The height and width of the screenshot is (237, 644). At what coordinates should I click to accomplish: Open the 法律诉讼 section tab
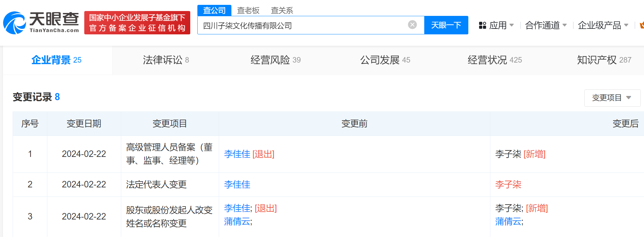click(x=166, y=60)
